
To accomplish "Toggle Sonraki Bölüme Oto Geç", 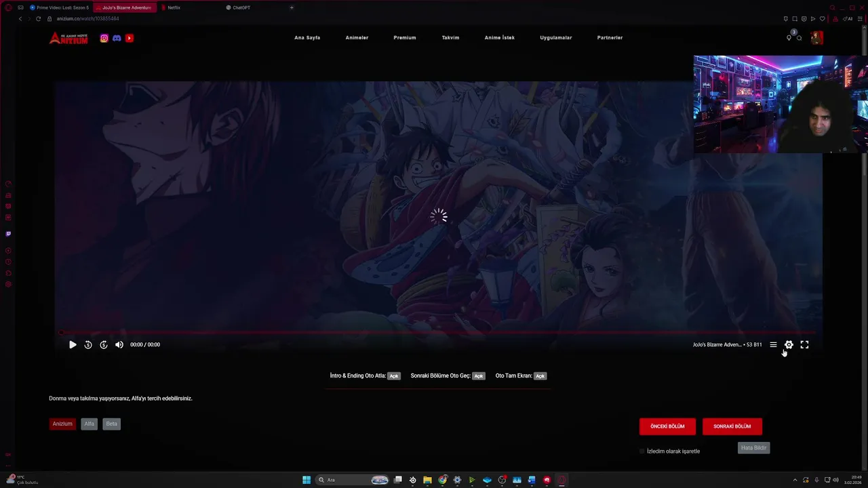I will click(479, 375).
